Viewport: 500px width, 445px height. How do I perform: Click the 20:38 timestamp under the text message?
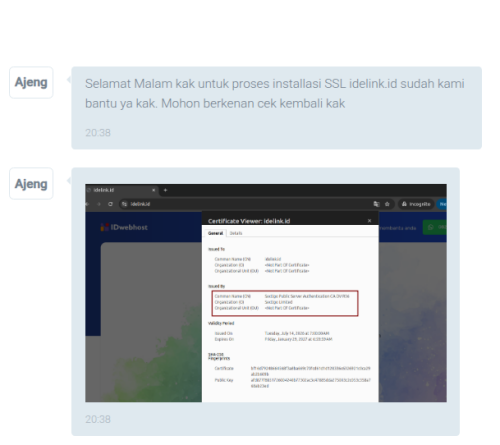click(x=98, y=133)
